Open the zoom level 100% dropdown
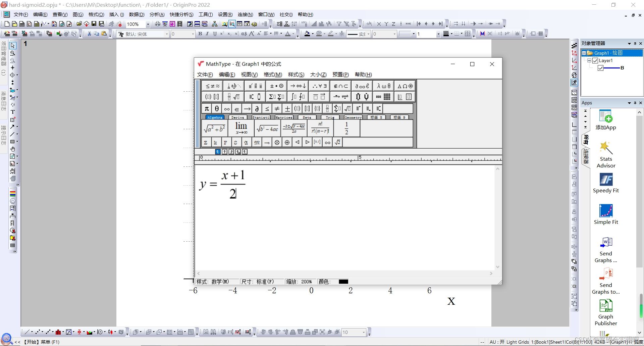 tap(148, 24)
